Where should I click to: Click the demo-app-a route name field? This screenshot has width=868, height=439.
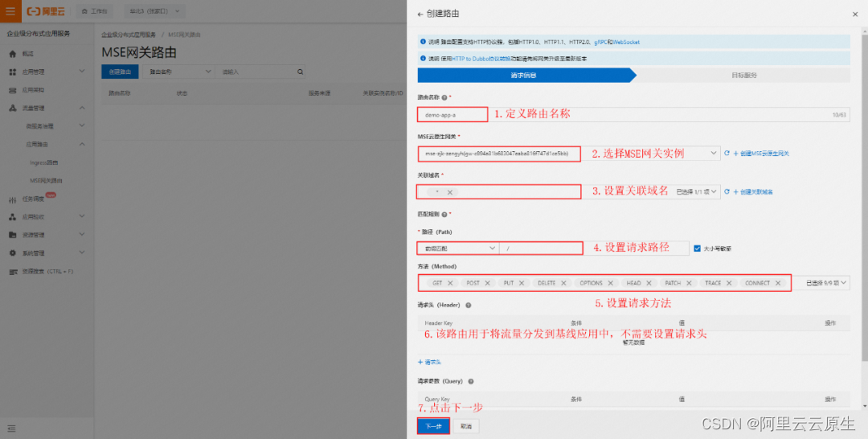pyautogui.click(x=634, y=115)
